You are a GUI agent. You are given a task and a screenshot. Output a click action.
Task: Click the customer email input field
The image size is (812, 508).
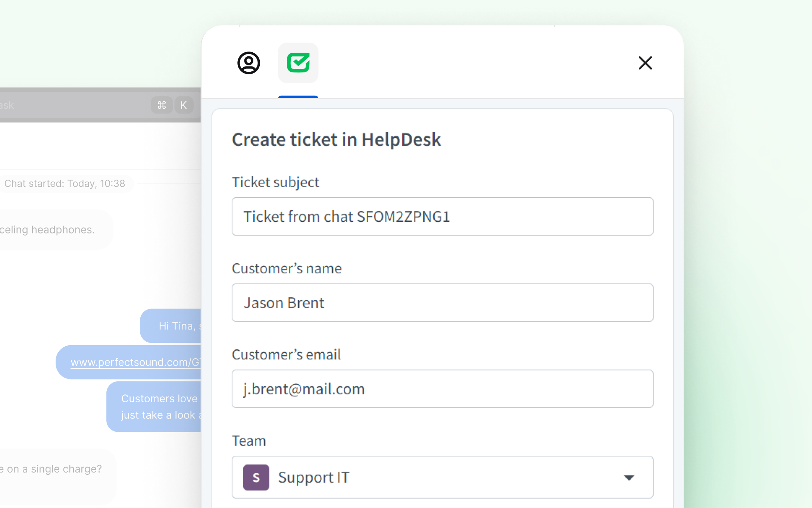[443, 388]
